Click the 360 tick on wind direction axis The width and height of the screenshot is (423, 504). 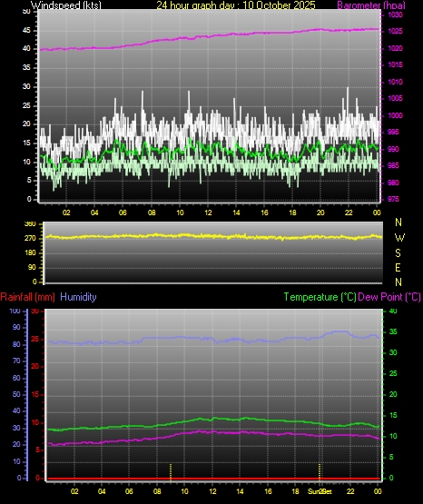tap(30, 224)
